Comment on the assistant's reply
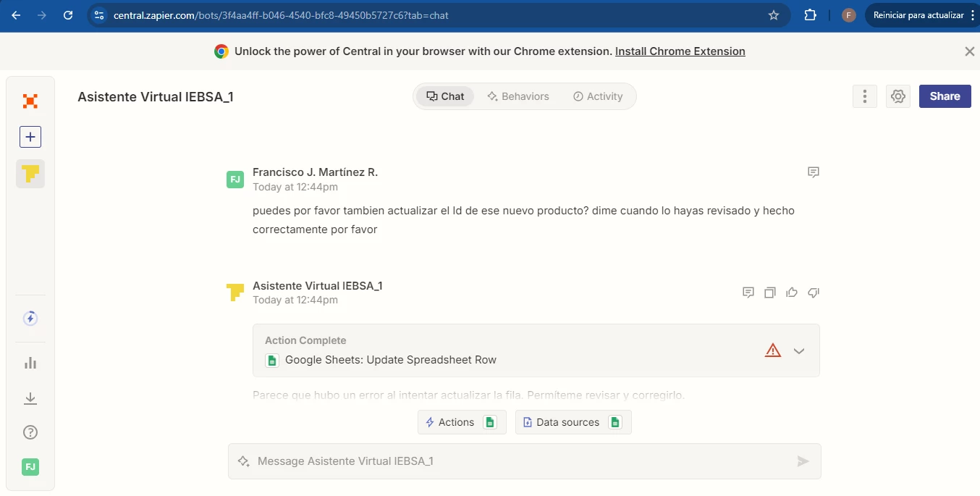The image size is (980, 496). (x=748, y=293)
